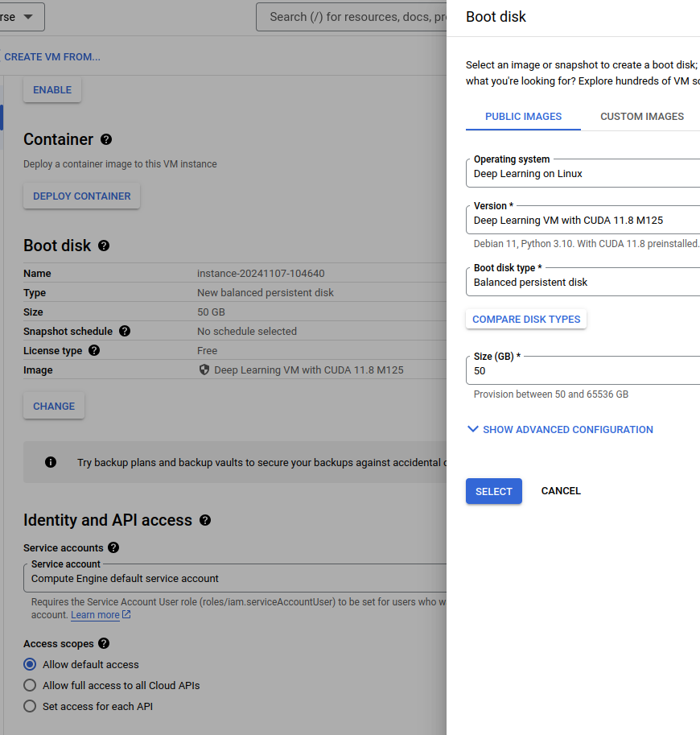
Task: Click the Access scopes help icon
Action: click(104, 643)
